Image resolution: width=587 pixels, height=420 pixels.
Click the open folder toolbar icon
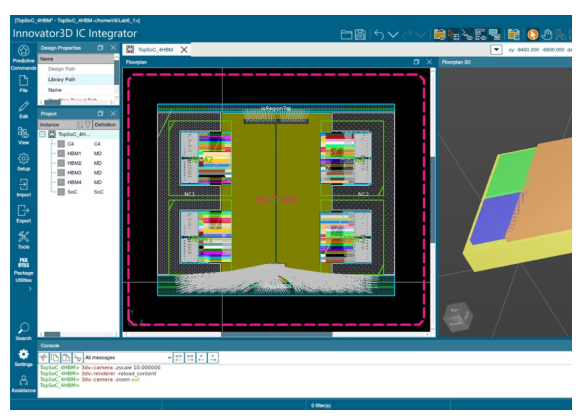pyautogui.click(x=346, y=35)
